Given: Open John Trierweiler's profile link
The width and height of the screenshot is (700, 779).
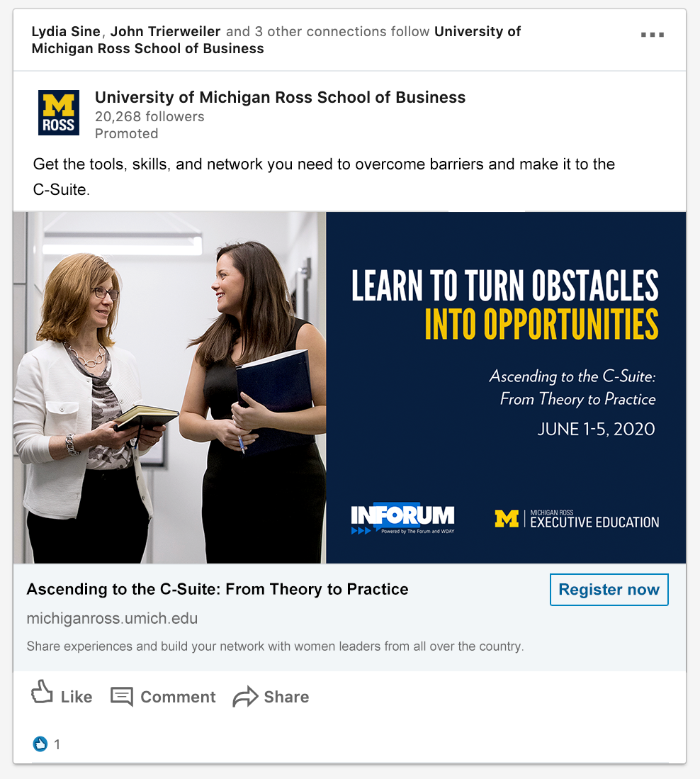Looking at the screenshot, I should [x=165, y=31].
